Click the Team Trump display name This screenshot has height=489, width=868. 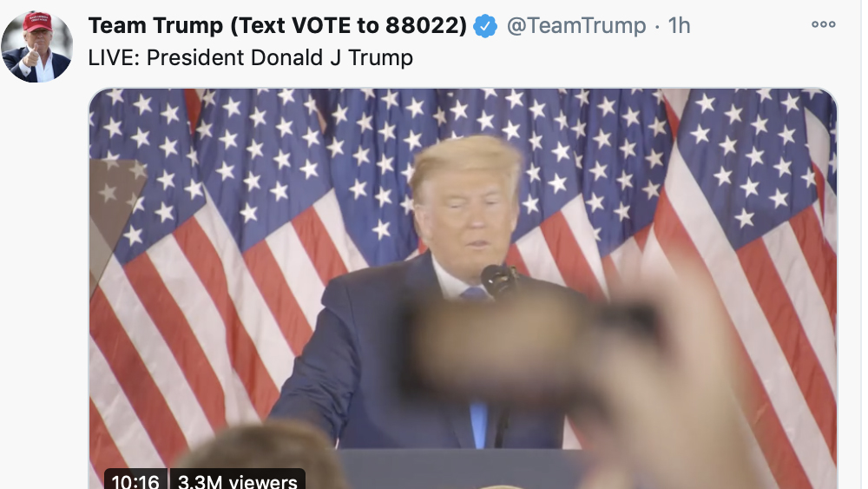tap(278, 25)
